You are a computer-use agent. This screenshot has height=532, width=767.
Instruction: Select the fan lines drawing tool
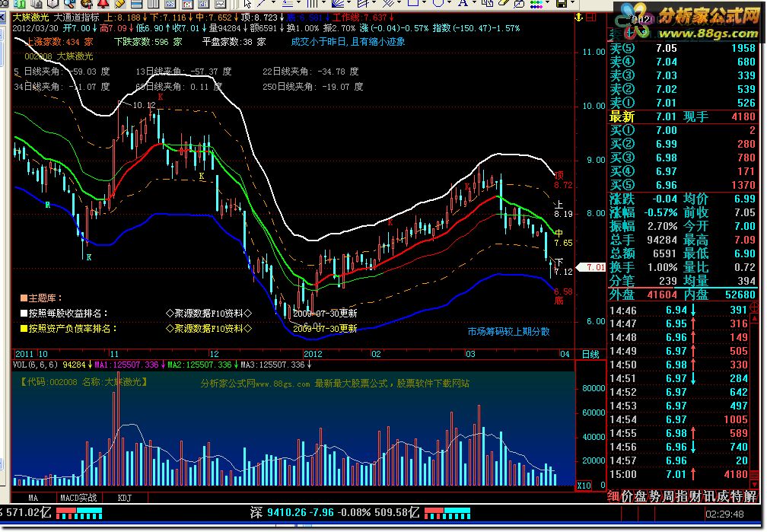point(338,4)
